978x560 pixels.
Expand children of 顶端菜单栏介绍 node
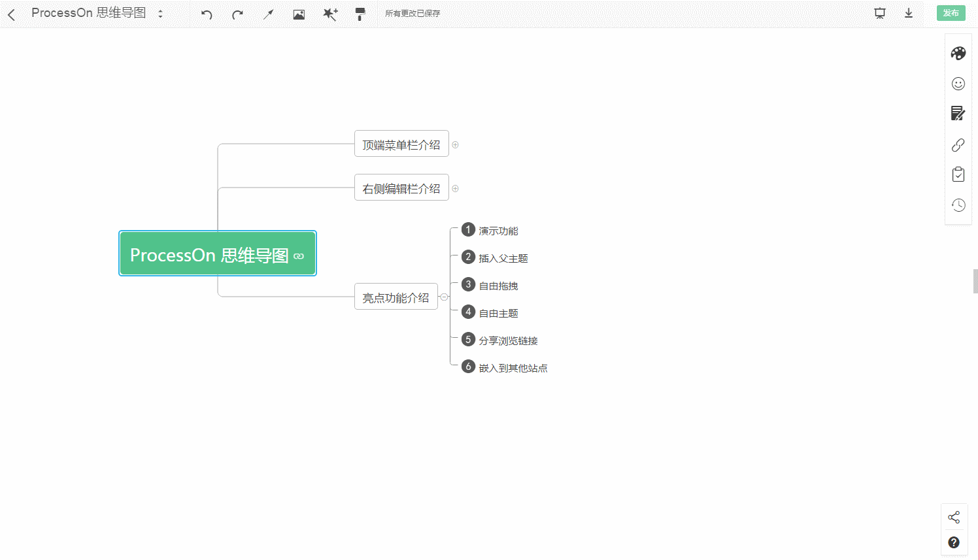456,144
